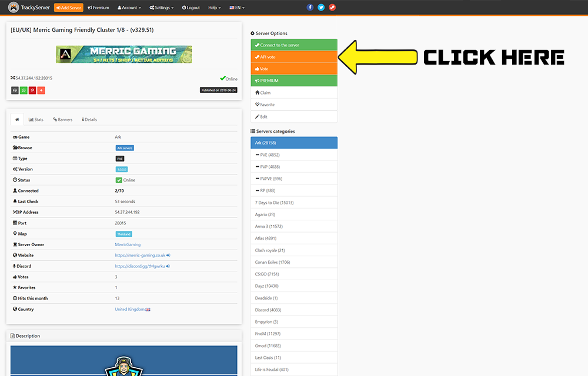This screenshot has width=588, height=376.
Task: Open 7 Days to Die category
Action: tap(294, 203)
